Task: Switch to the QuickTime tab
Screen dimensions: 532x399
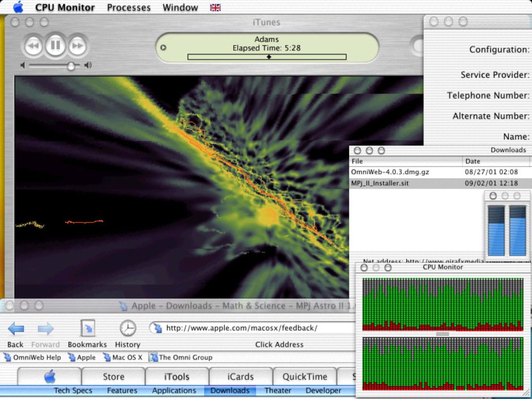Action: [304, 376]
